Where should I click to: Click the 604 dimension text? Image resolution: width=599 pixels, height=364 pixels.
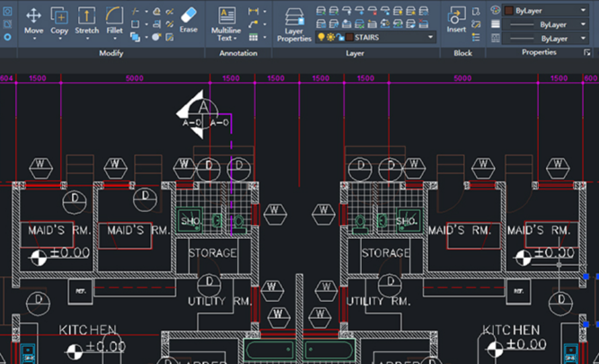[x=7, y=78]
